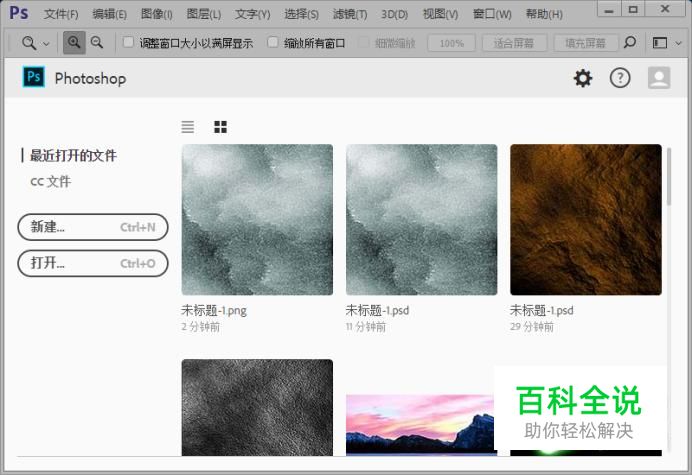Switch to list view icon
The width and height of the screenshot is (692, 475).
point(188,127)
